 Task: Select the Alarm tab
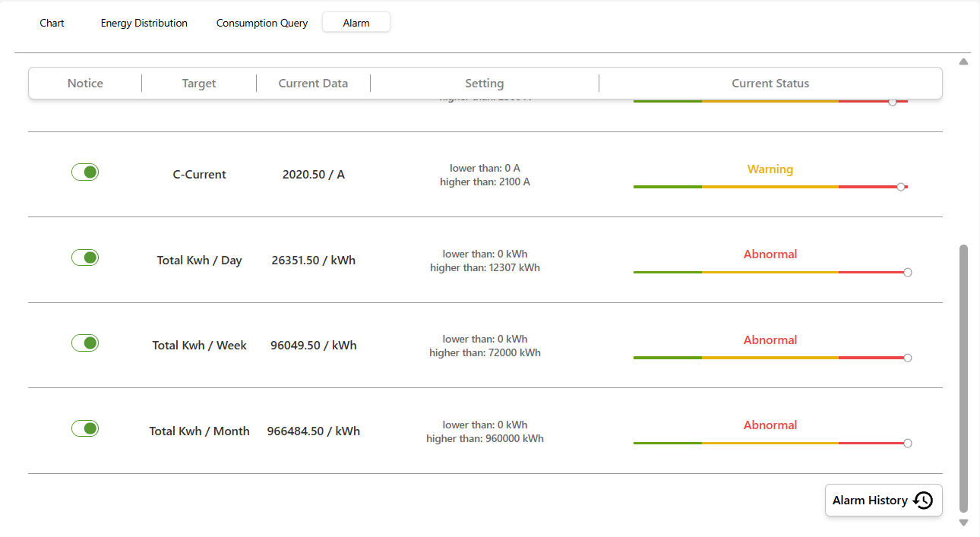[356, 23]
